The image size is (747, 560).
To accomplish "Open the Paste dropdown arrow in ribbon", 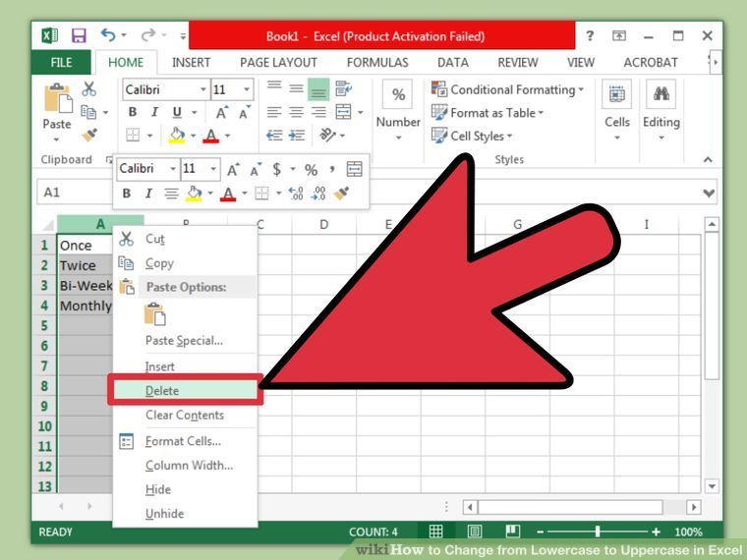I will point(57,140).
